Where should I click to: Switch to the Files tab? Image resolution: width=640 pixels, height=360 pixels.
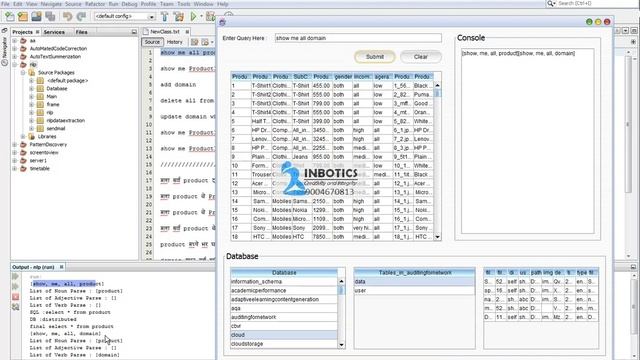point(81,32)
